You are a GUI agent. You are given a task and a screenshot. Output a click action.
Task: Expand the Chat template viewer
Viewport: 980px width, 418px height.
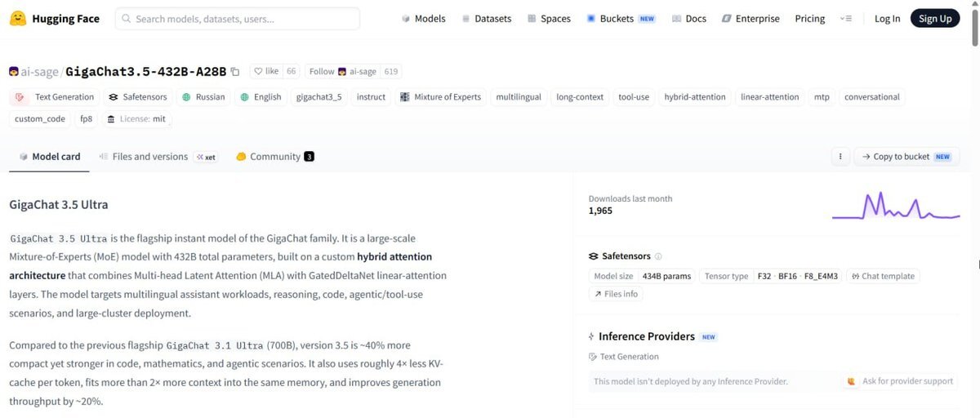pos(883,276)
